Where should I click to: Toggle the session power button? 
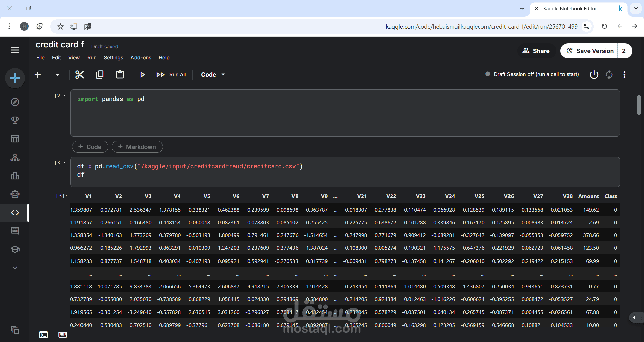tap(594, 74)
